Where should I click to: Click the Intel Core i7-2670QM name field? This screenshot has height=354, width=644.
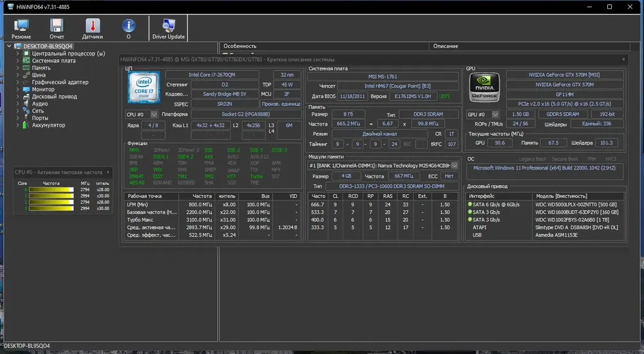pyautogui.click(x=212, y=75)
